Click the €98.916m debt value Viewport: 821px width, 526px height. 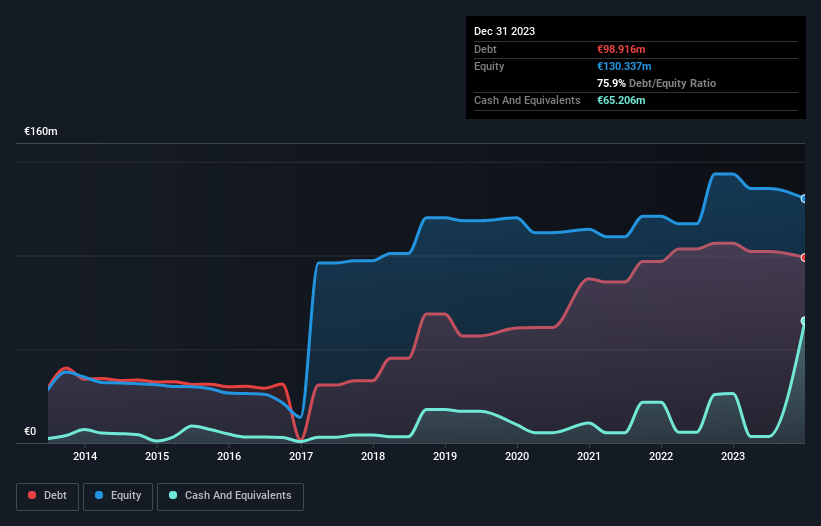621,49
